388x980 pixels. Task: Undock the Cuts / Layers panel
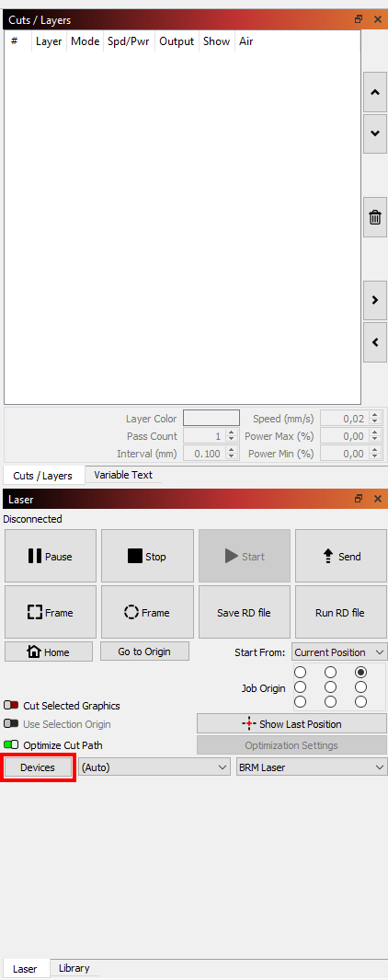pyautogui.click(x=359, y=19)
